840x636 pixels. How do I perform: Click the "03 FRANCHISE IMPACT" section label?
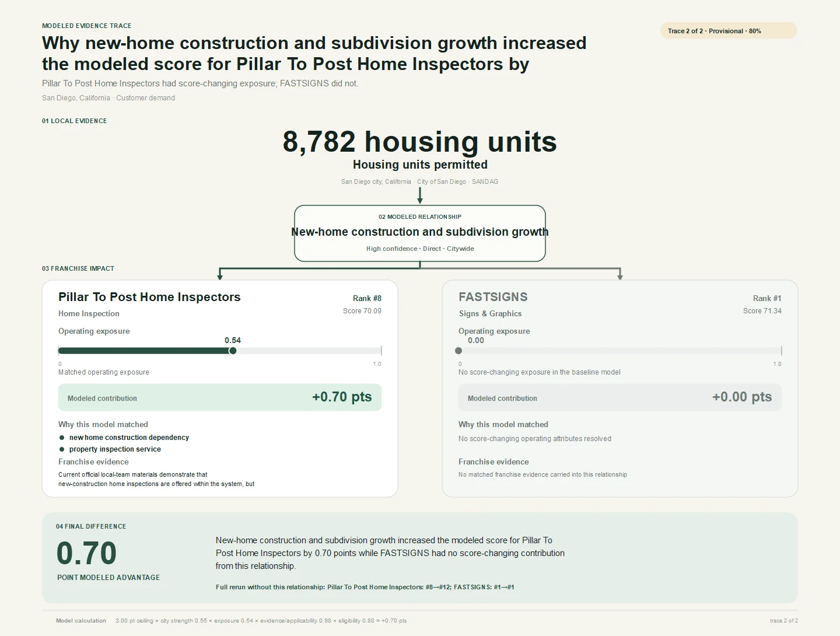[x=78, y=268]
